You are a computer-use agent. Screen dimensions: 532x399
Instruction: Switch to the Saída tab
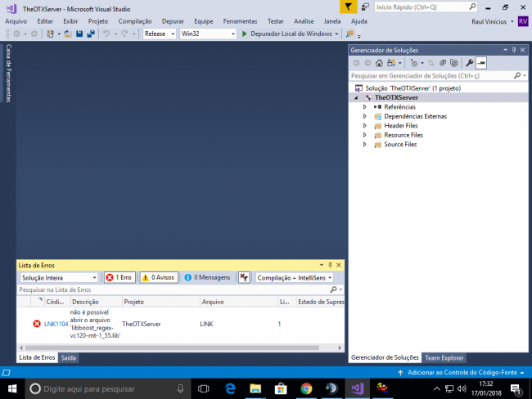(68, 357)
